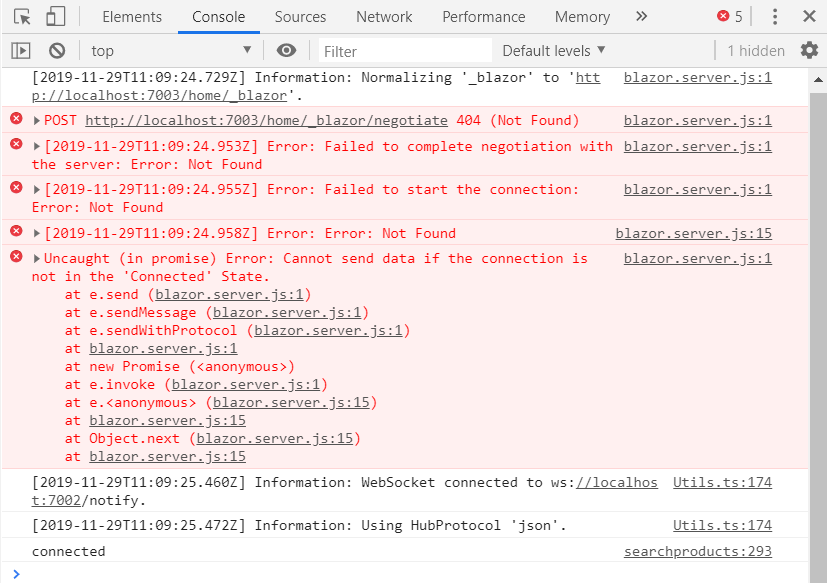Close the DevTools panel
This screenshot has width=827, height=583.
(x=809, y=16)
